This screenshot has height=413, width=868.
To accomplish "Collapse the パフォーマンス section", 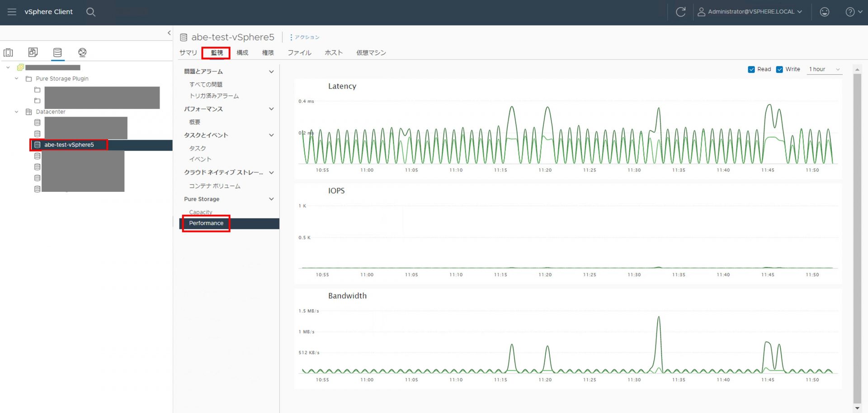I will [271, 109].
